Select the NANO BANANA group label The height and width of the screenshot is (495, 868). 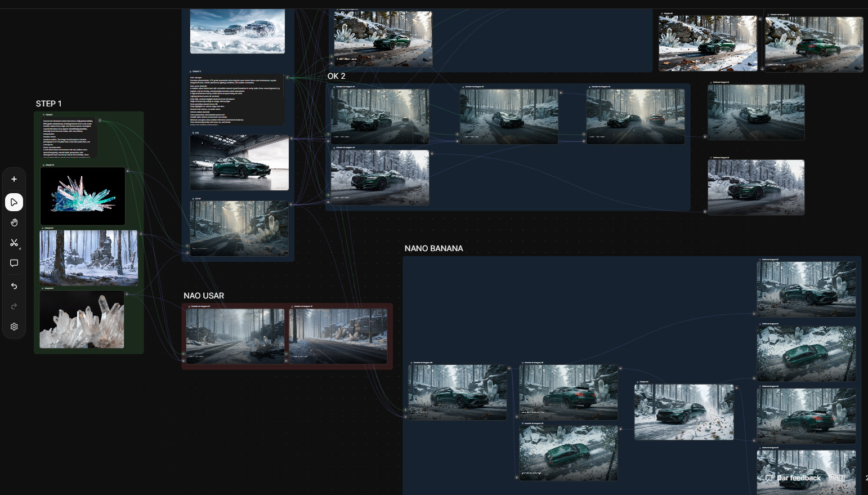pos(433,248)
